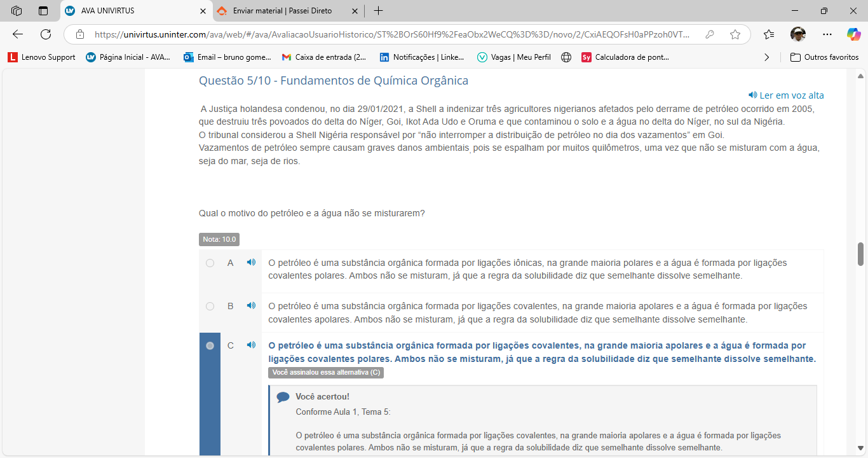Screen dimensions: 868x458
Task: Click the Ler em voz alta link
Action: click(786, 95)
